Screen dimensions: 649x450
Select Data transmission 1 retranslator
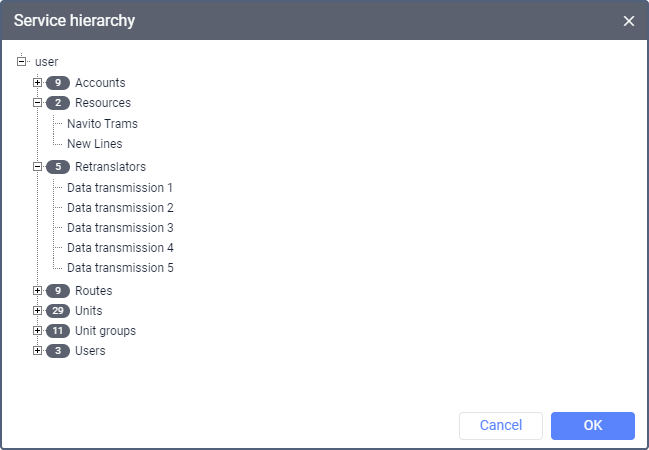pyautogui.click(x=120, y=188)
